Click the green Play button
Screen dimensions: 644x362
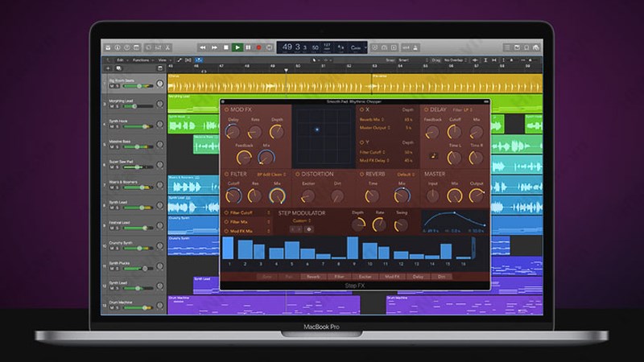coord(237,47)
